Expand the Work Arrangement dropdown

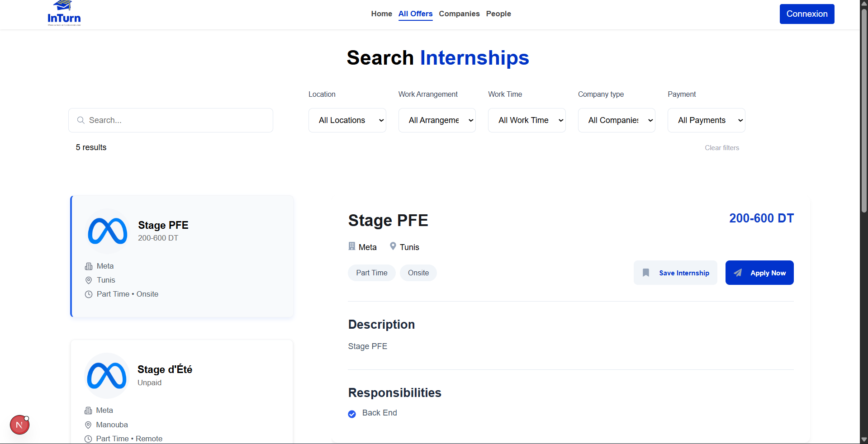click(x=437, y=120)
